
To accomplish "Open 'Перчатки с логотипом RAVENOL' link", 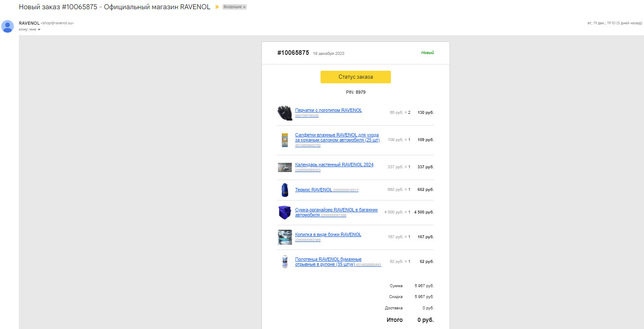I will (x=328, y=110).
